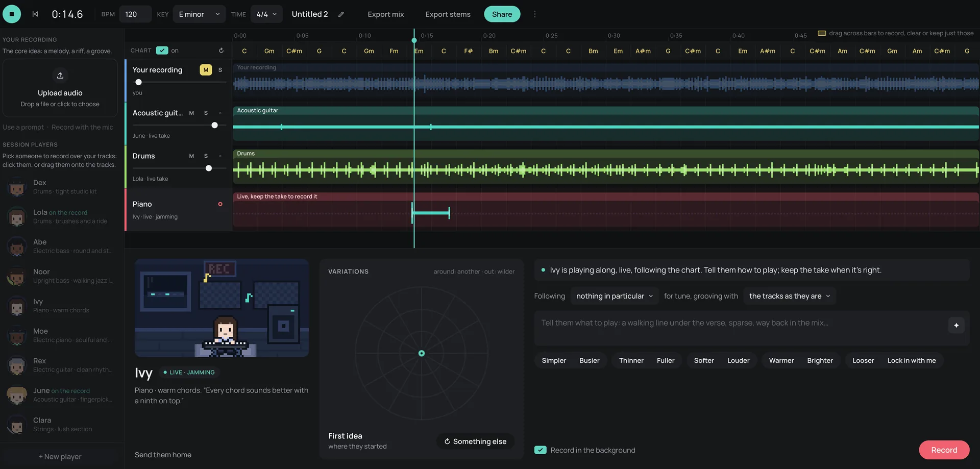Unmute the Your recording track
This screenshot has width=980, height=469.
(206, 70)
